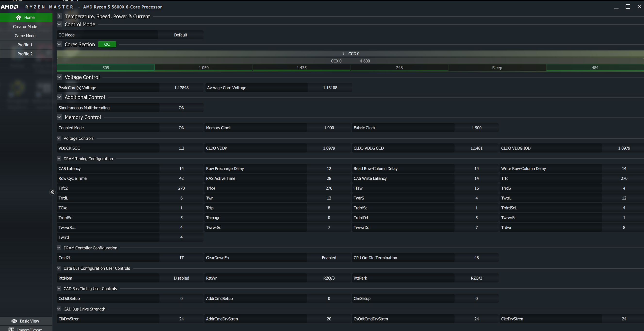This screenshot has height=331, width=644.
Task: Click CLDO VDDG IOD value 1.0979
Action: [624, 148]
